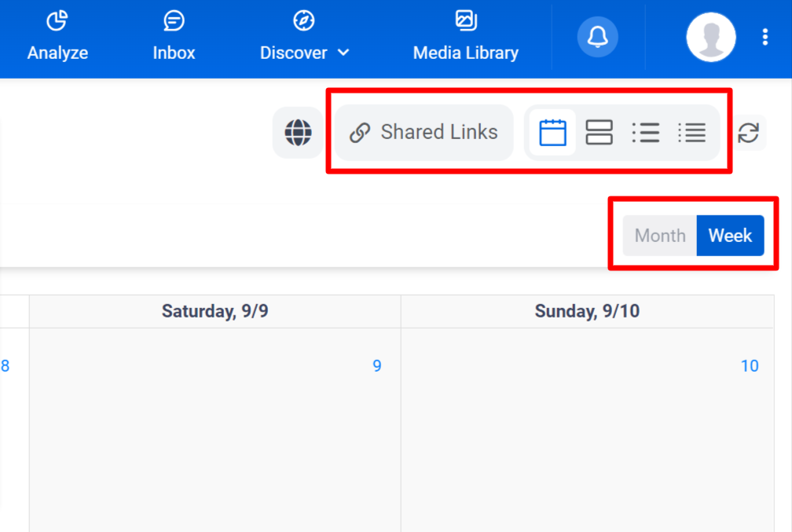This screenshot has width=792, height=532.
Task: Open the Analyze section
Action: click(x=57, y=37)
